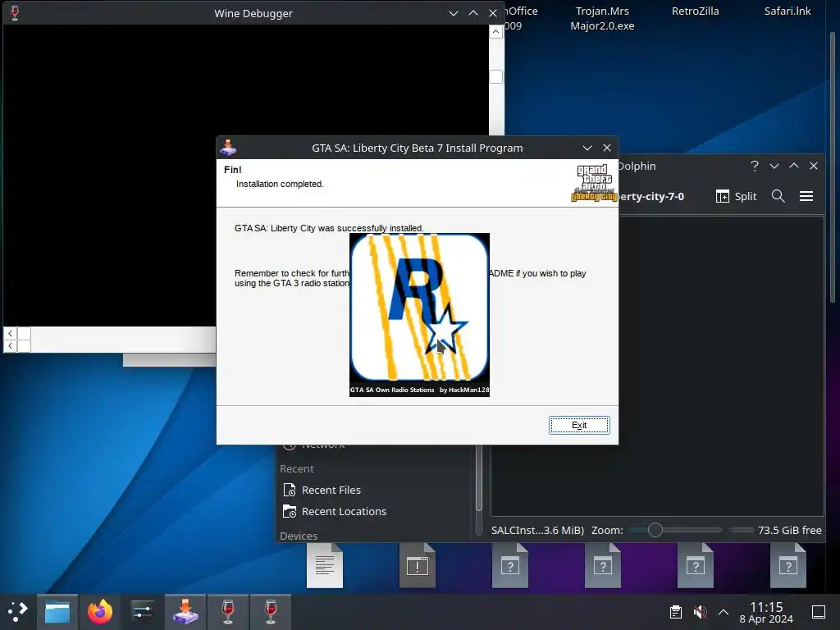Open Dolphin file manager from taskbar
This screenshot has height=630, width=840.
pos(57,612)
